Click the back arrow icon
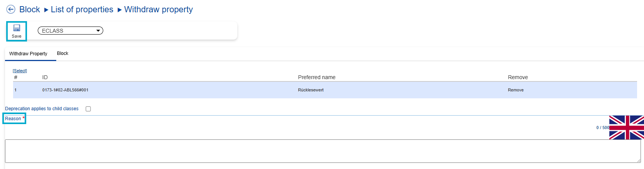Image resolution: width=644 pixels, height=169 pixels. tap(11, 10)
